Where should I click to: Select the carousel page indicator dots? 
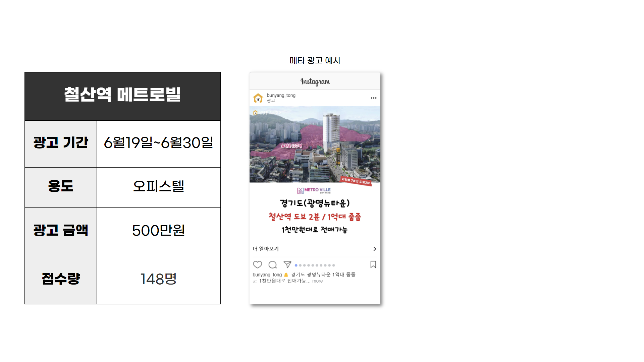point(315,265)
